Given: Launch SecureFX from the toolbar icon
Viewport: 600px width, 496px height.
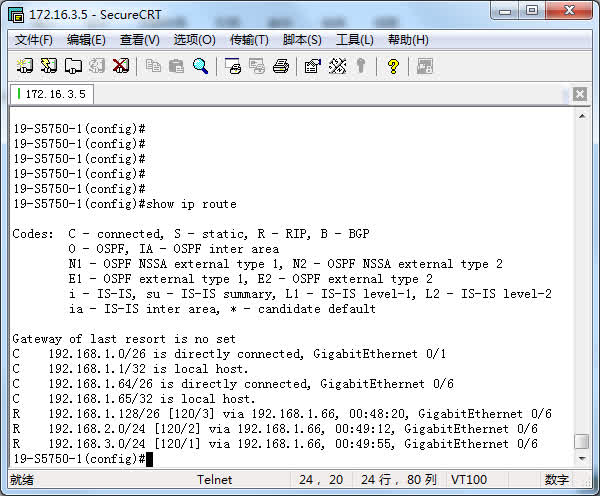Looking at the screenshot, I should coord(425,66).
